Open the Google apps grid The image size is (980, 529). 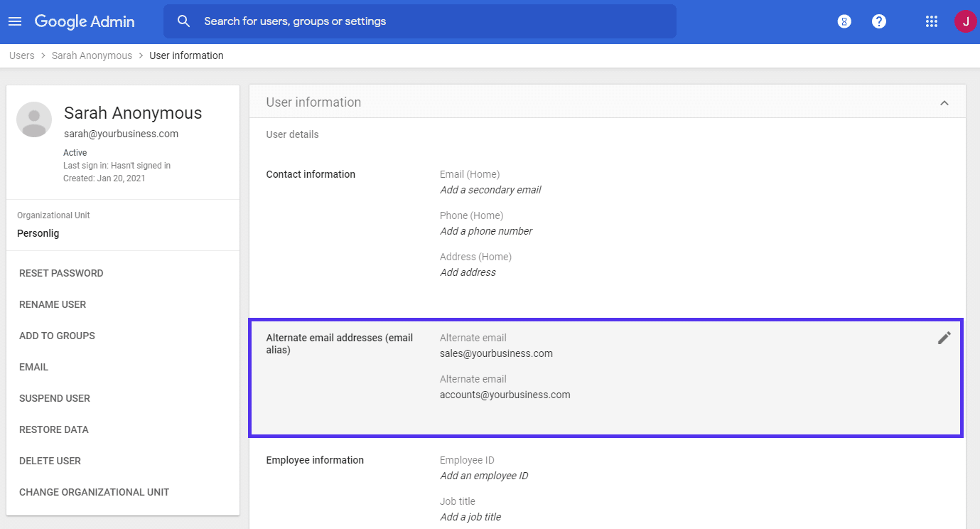coord(932,21)
